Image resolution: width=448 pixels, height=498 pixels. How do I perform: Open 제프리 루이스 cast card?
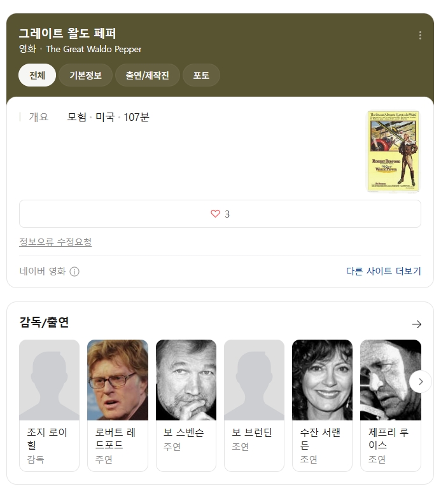pos(391,405)
